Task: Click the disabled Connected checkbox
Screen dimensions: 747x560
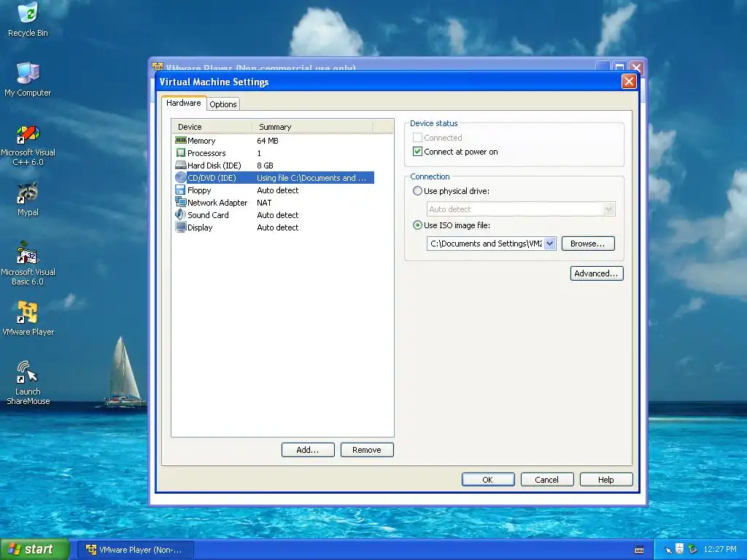Action: (x=417, y=138)
